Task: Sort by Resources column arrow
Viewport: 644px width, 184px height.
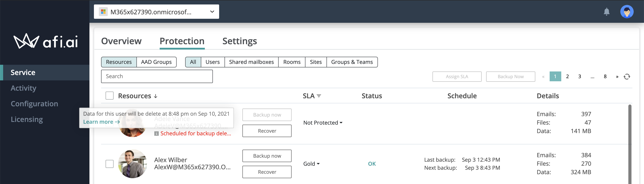Action: [x=155, y=96]
